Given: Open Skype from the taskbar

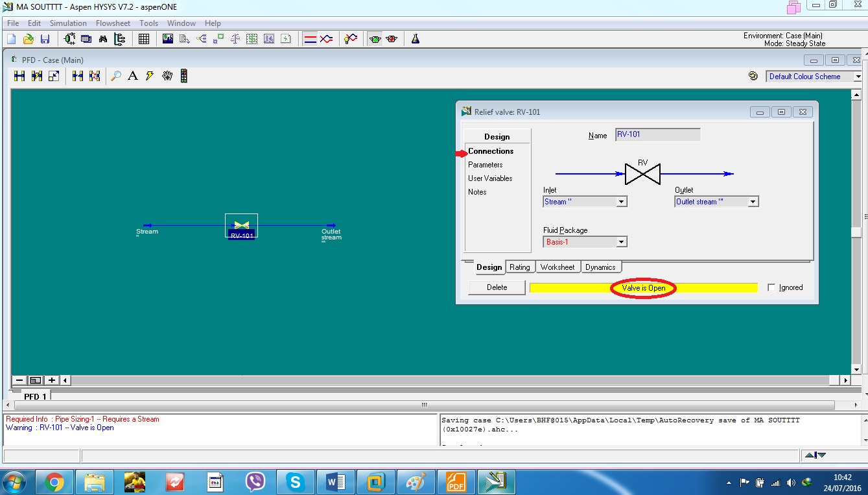Looking at the screenshot, I should click(x=296, y=482).
